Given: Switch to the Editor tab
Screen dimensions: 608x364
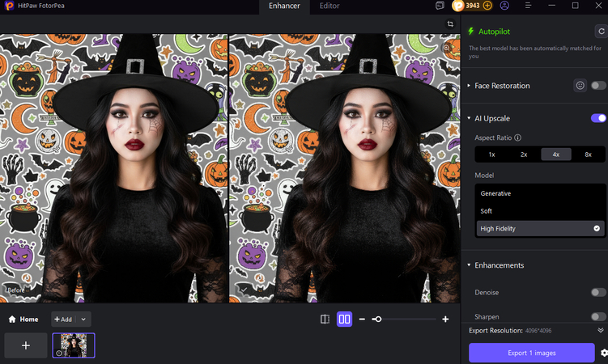Looking at the screenshot, I should [330, 6].
